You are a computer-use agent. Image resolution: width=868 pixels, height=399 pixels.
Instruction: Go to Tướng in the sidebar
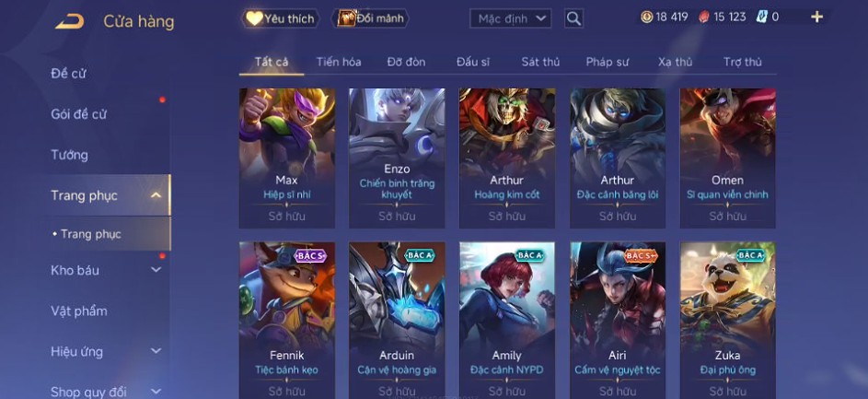pos(69,155)
